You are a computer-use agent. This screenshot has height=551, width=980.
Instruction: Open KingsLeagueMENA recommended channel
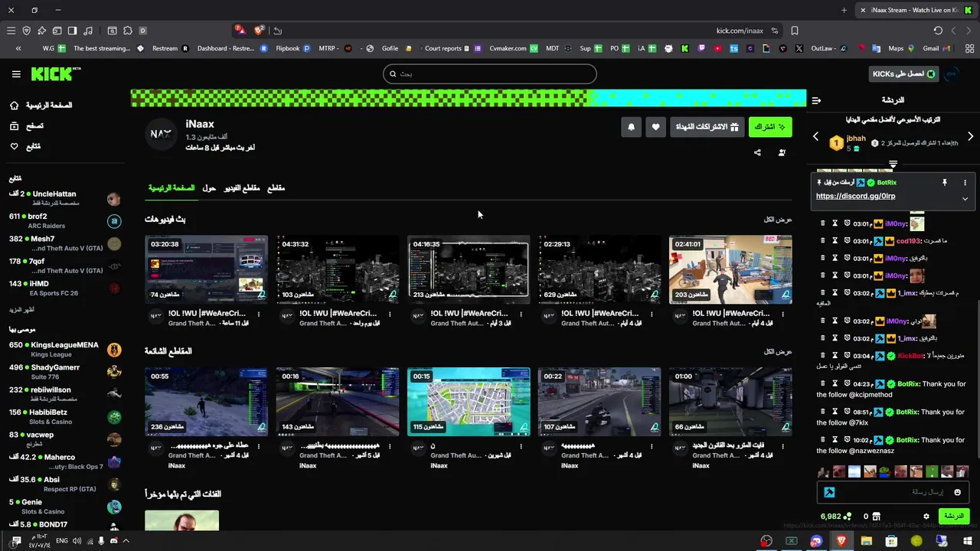click(65, 350)
